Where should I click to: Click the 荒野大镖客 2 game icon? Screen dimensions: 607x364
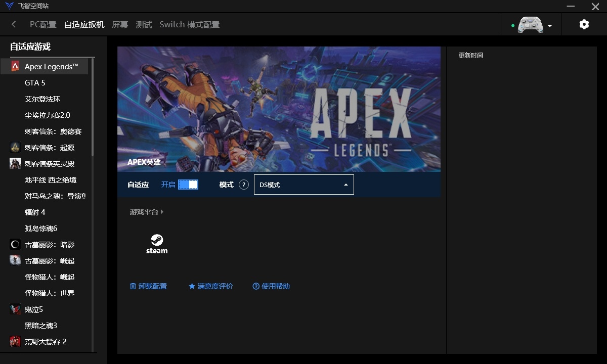(15, 341)
